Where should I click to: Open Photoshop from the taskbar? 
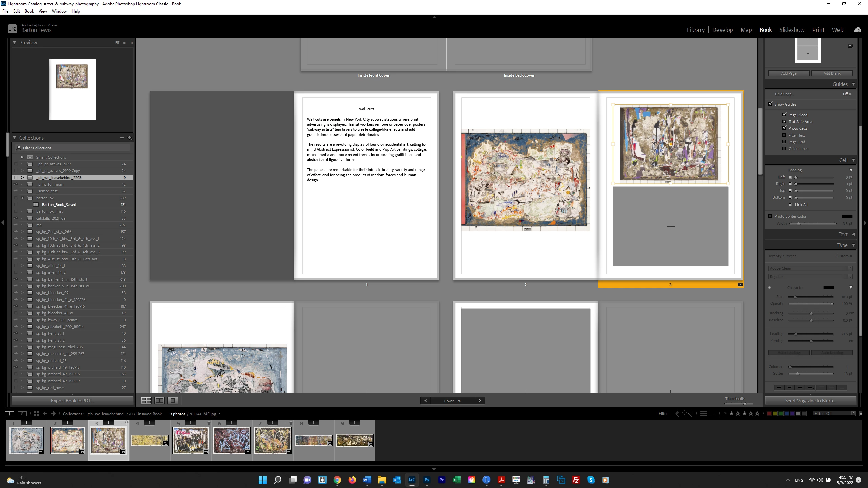click(x=427, y=480)
